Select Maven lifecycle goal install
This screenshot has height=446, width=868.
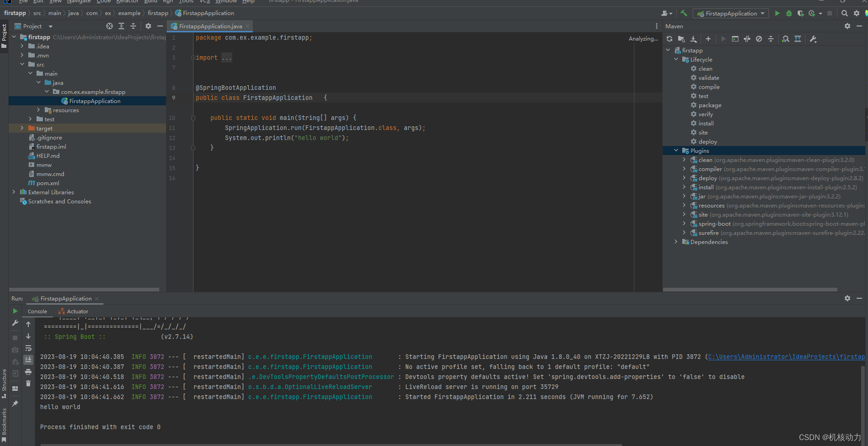[x=706, y=123]
